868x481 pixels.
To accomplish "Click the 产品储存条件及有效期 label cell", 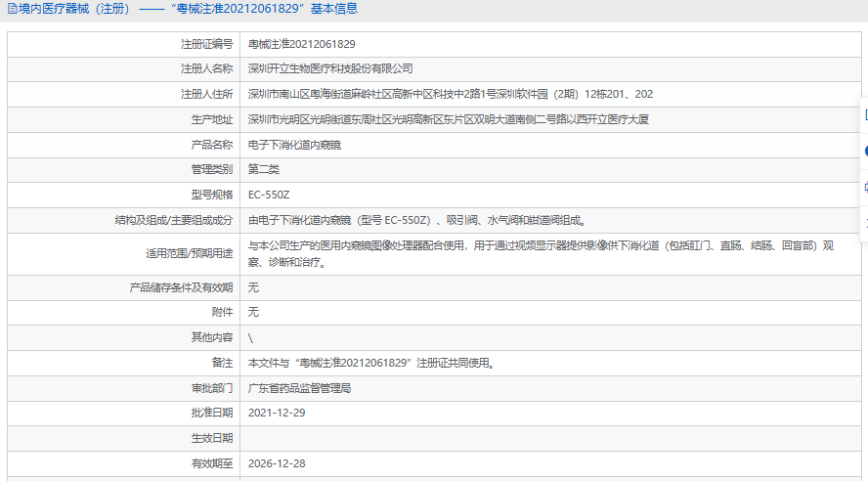I will tap(123, 287).
